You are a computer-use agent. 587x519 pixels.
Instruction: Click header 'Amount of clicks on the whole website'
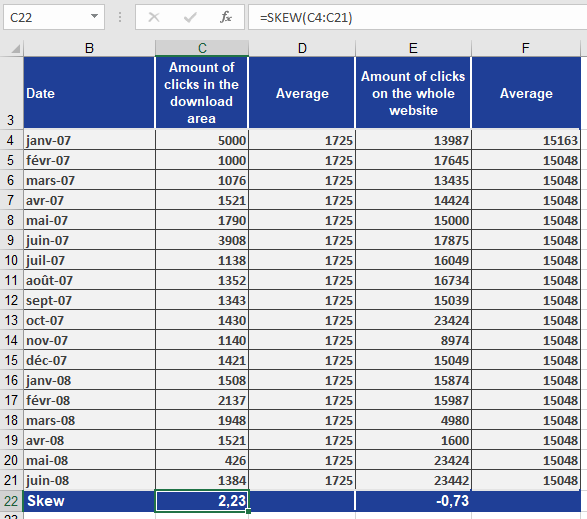tap(413, 93)
